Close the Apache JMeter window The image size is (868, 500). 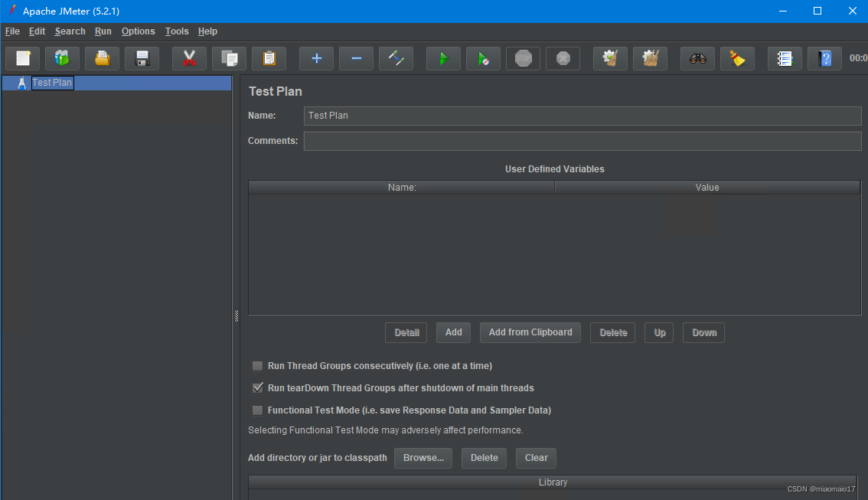pos(853,11)
